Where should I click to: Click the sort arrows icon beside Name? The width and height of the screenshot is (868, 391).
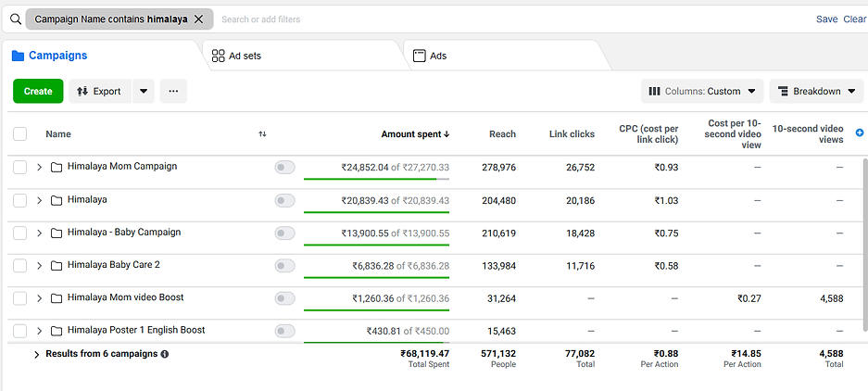click(262, 134)
